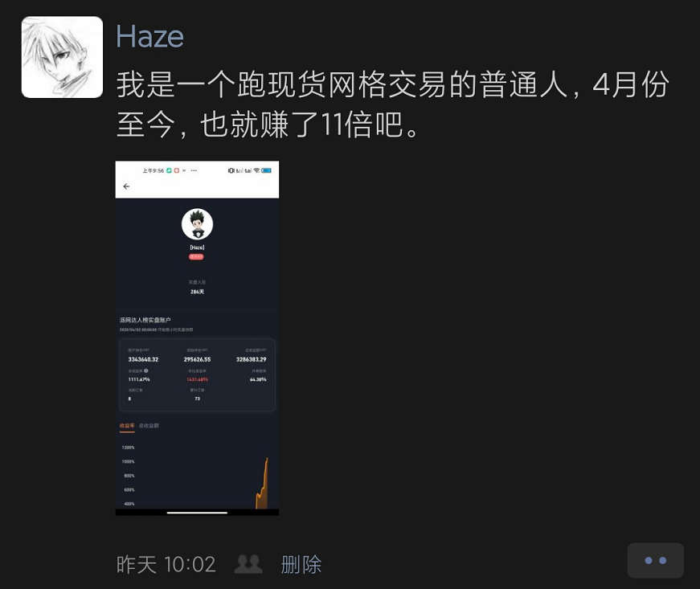Screen dimensions: 700x589
Task: Tap the orange return-rate chart peak
Action: (x=267, y=460)
